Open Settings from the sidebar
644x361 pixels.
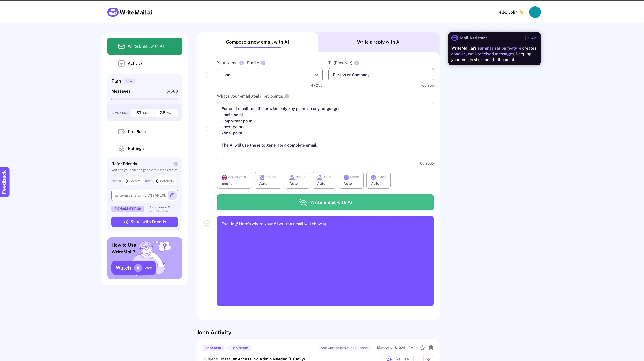point(131,149)
